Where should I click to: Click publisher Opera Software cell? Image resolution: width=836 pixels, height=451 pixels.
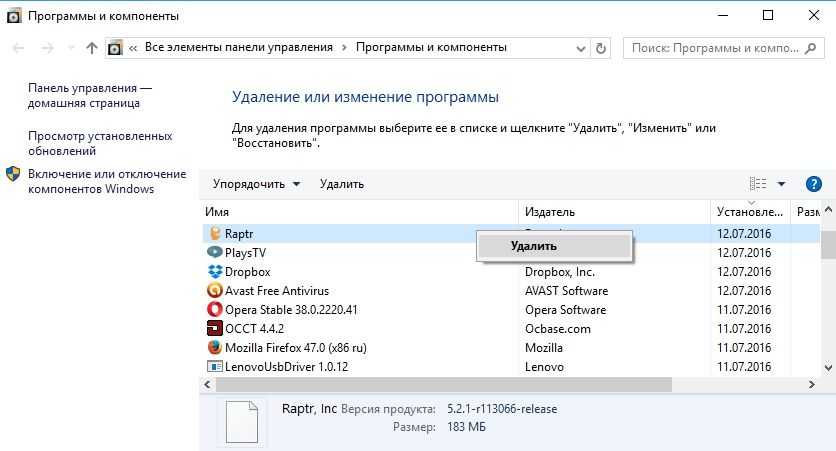565,310
